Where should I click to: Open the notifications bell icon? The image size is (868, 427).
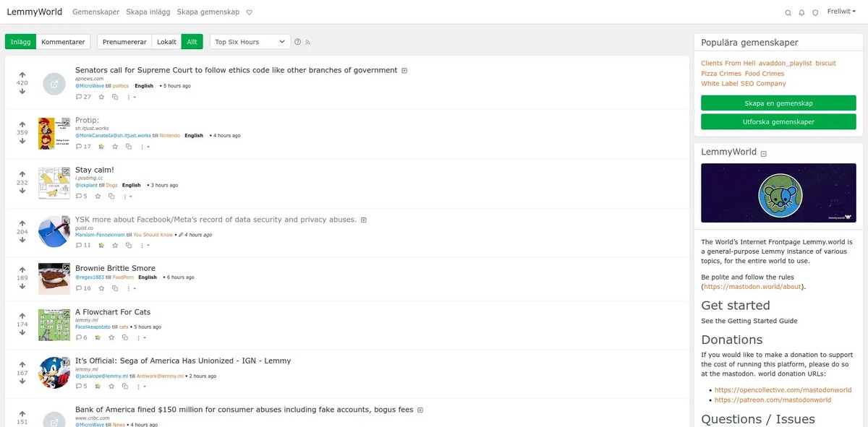(x=801, y=12)
